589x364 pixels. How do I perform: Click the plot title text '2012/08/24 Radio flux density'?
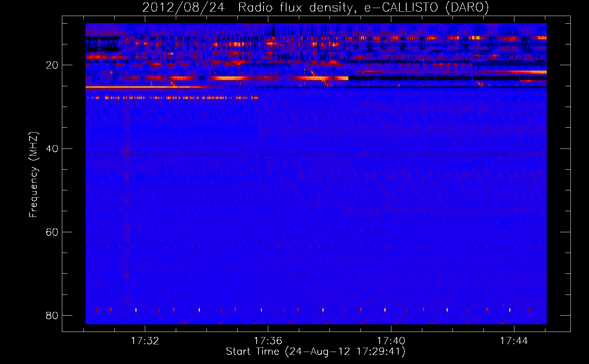tap(248, 8)
